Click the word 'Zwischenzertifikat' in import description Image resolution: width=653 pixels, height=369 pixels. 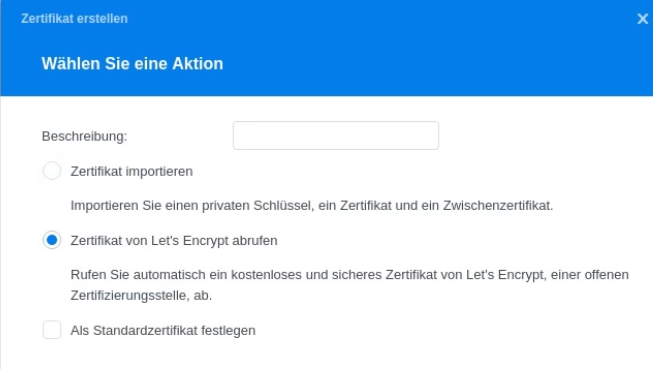pos(497,205)
